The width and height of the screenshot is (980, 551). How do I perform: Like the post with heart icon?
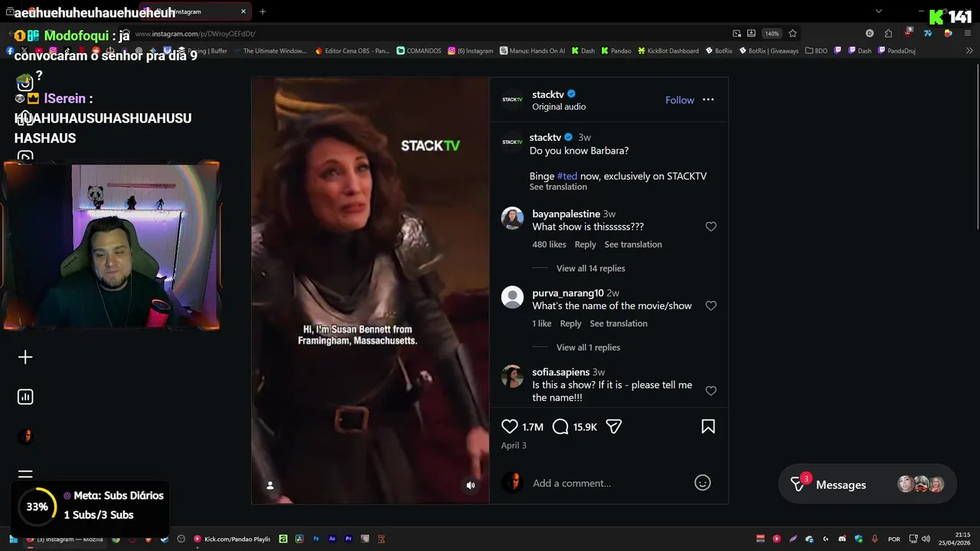pyautogui.click(x=510, y=426)
